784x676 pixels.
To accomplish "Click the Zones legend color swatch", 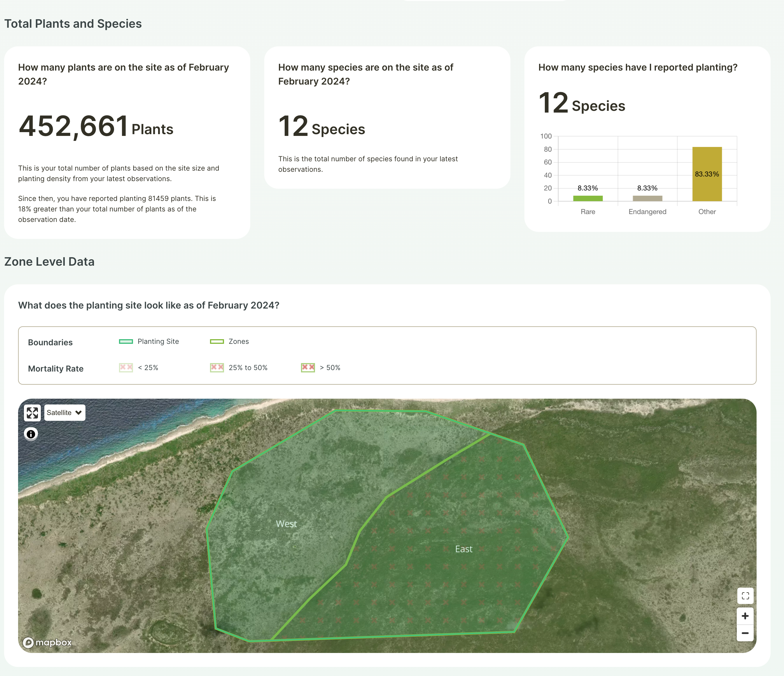I will [x=217, y=341].
